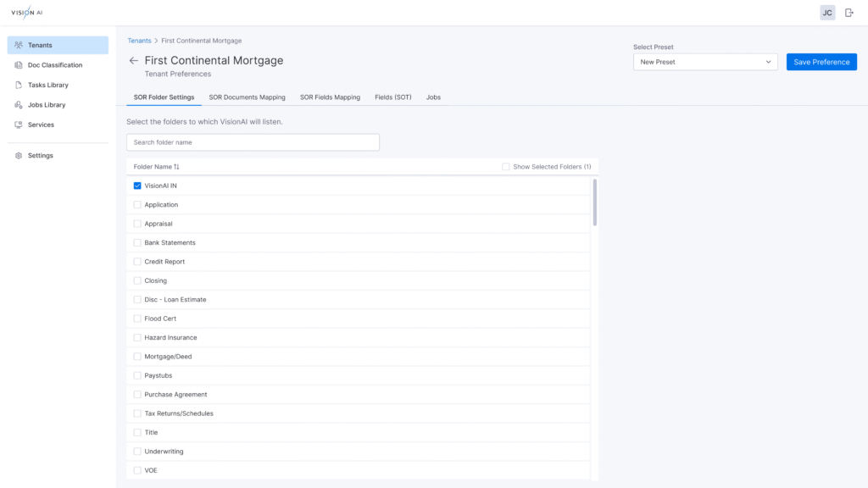
Task: Open the Select Preset dropdown
Action: [x=705, y=62]
